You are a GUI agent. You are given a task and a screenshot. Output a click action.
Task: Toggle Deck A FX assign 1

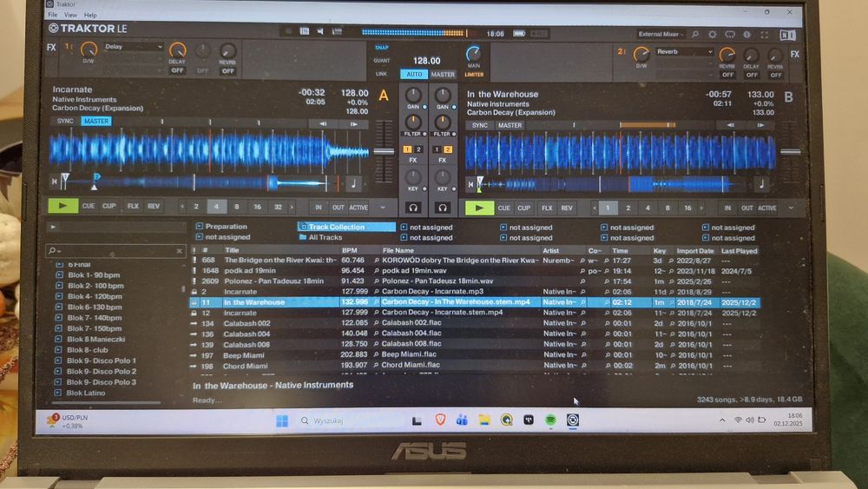[407, 149]
